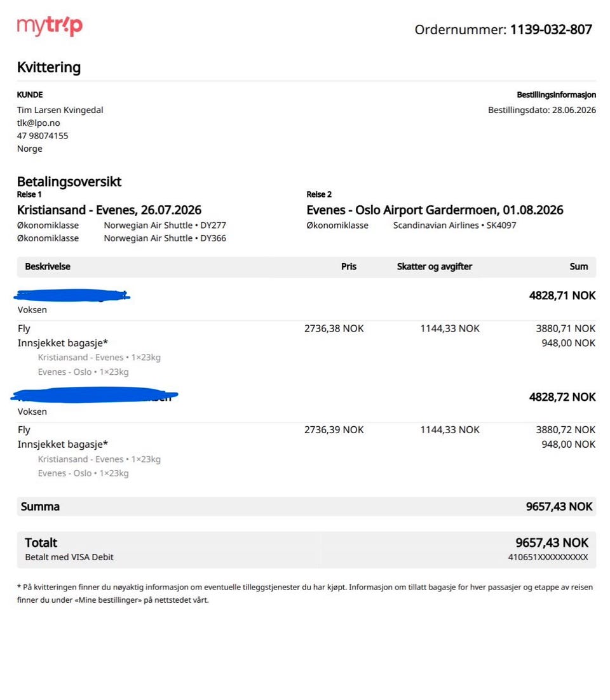Click the Kvittering heading
The image size is (610, 700).
point(49,67)
